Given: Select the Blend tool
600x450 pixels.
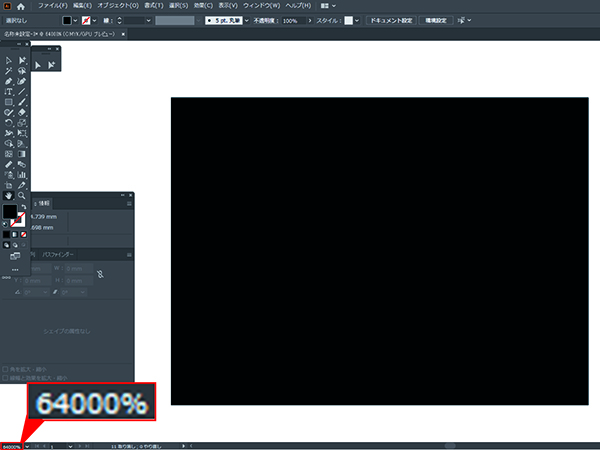Looking at the screenshot, I should [22, 165].
